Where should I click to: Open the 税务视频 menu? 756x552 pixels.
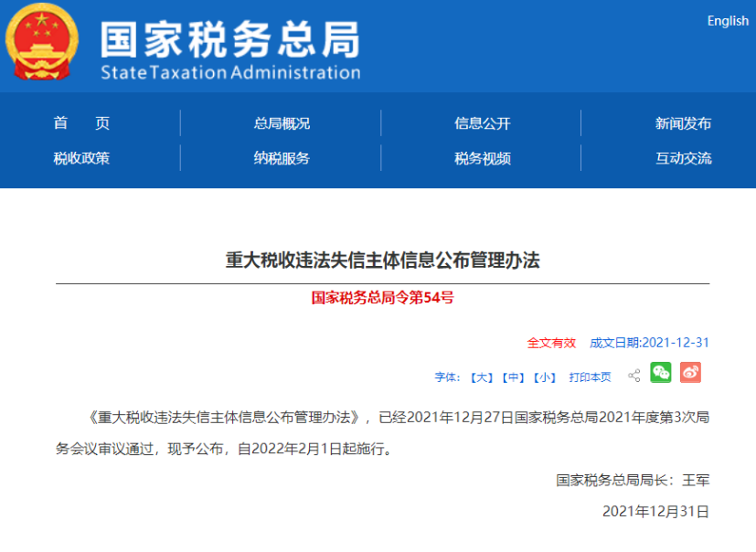coord(483,158)
